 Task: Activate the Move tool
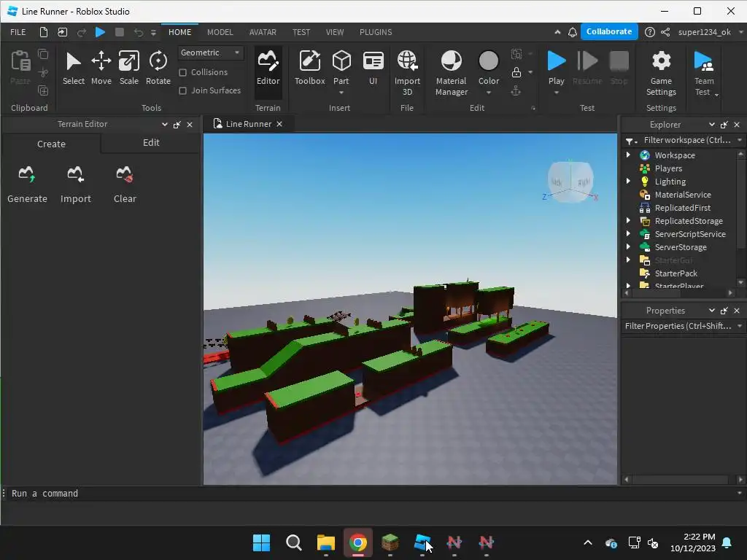pyautogui.click(x=101, y=69)
